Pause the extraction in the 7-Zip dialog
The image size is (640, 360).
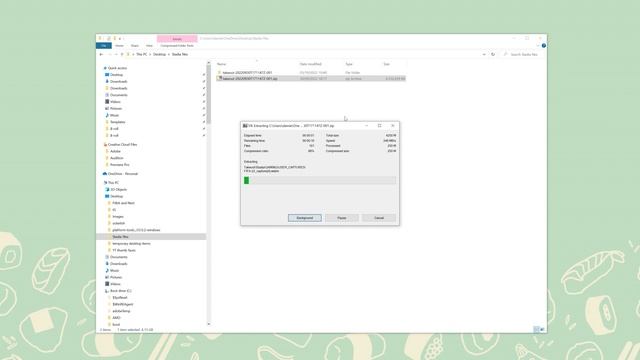point(342,218)
